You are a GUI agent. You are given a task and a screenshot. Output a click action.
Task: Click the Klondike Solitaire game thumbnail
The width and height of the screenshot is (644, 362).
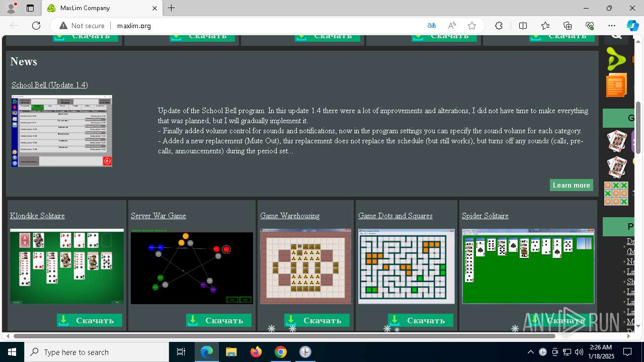pyautogui.click(x=67, y=266)
